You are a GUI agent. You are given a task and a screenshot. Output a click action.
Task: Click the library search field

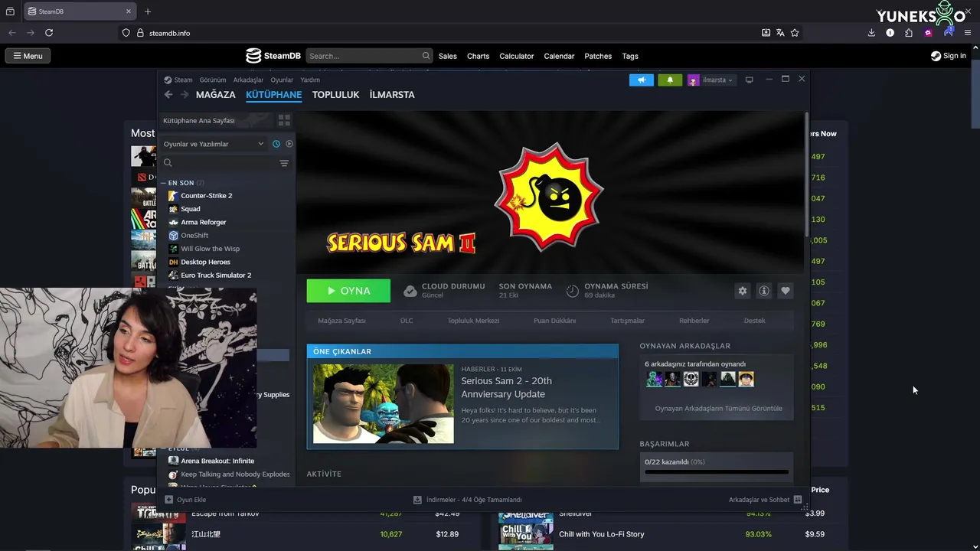tap(220, 163)
